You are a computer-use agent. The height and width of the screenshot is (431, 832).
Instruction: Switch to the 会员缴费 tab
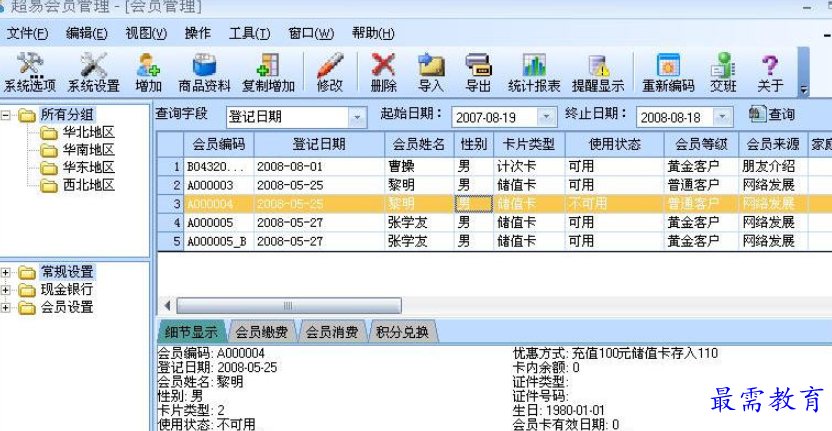point(262,332)
